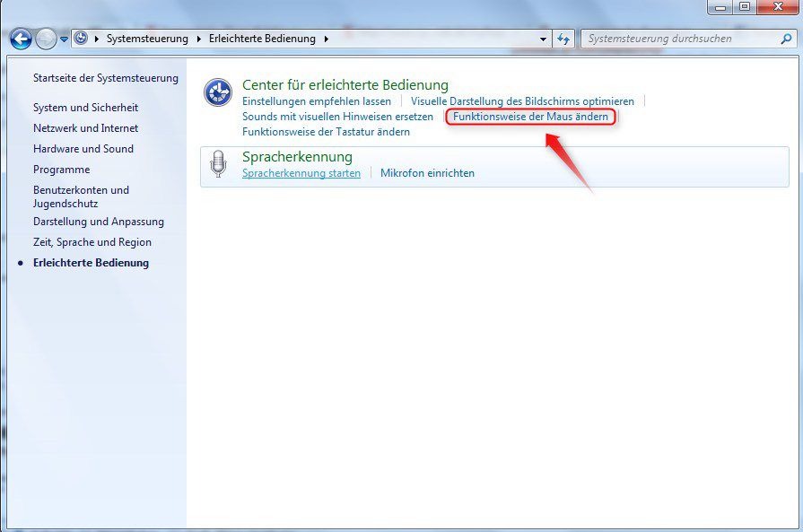Refresh the view with the refresh icon
The image size is (803, 532).
click(563, 39)
